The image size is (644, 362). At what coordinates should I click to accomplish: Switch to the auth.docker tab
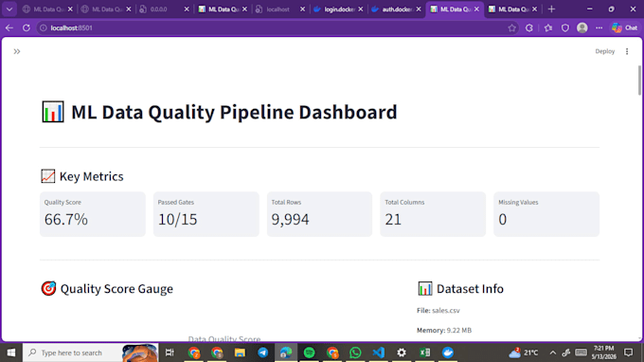click(x=397, y=9)
